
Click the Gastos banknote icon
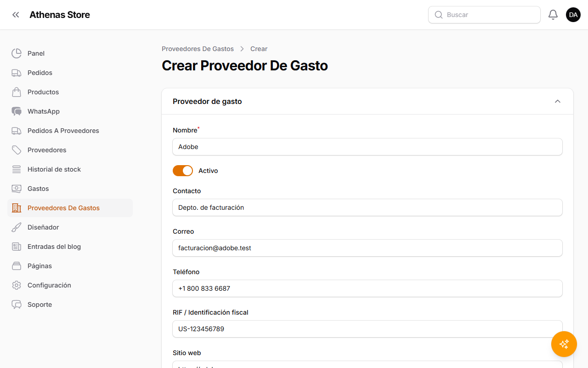pyautogui.click(x=17, y=189)
